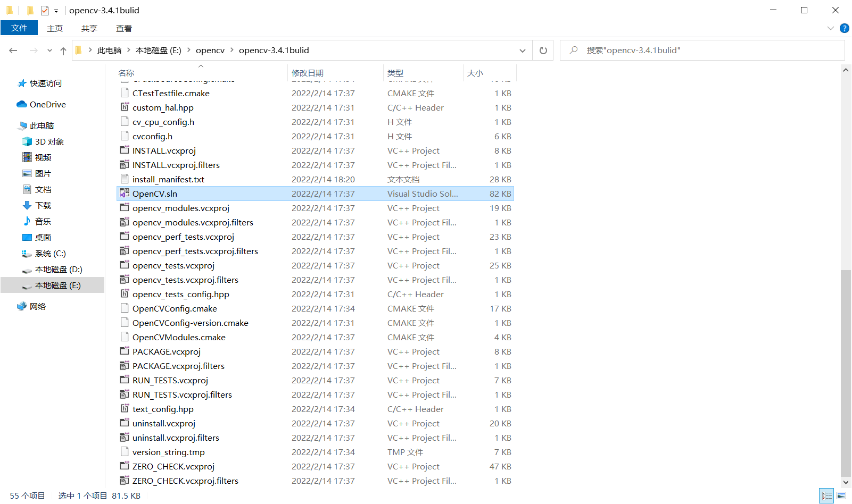
Task: Select the OpenCVModules.cmake file name
Action: point(179,337)
